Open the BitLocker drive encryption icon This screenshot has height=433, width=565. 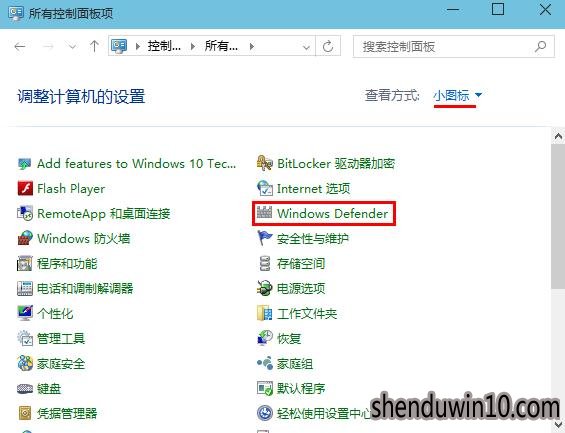tap(264, 163)
